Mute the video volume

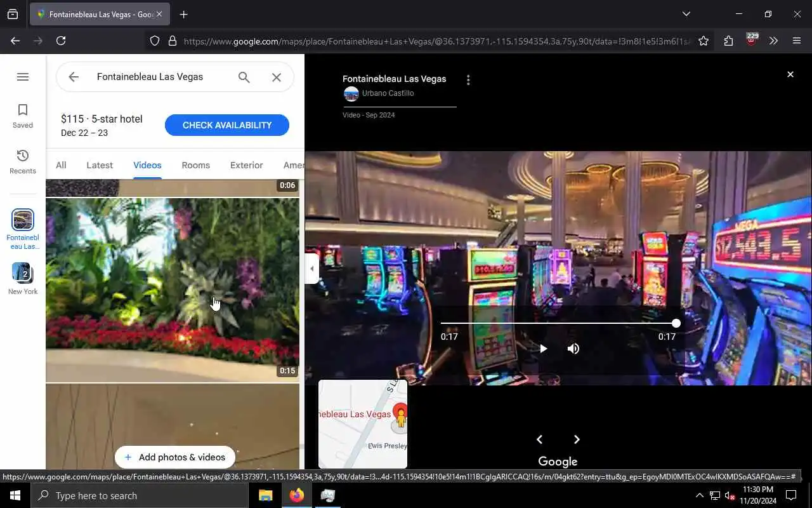pyautogui.click(x=573, y=349)
